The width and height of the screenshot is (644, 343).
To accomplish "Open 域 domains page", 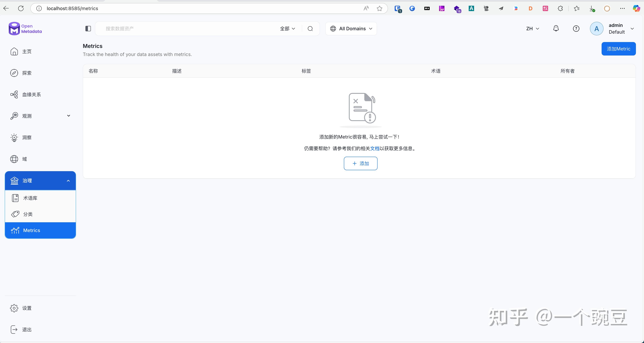I will click(24, 159).
